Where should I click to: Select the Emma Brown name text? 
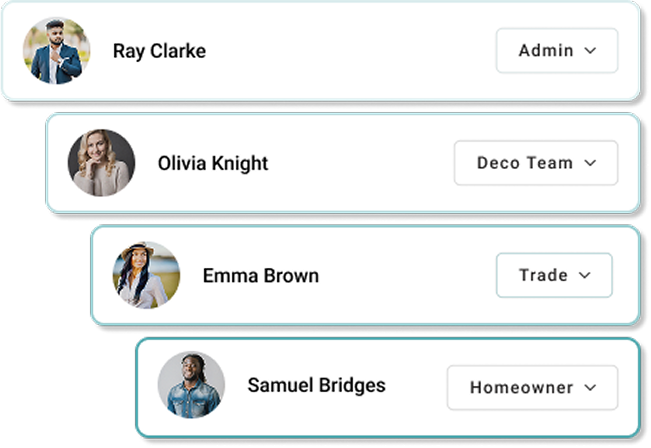[260, 275]
